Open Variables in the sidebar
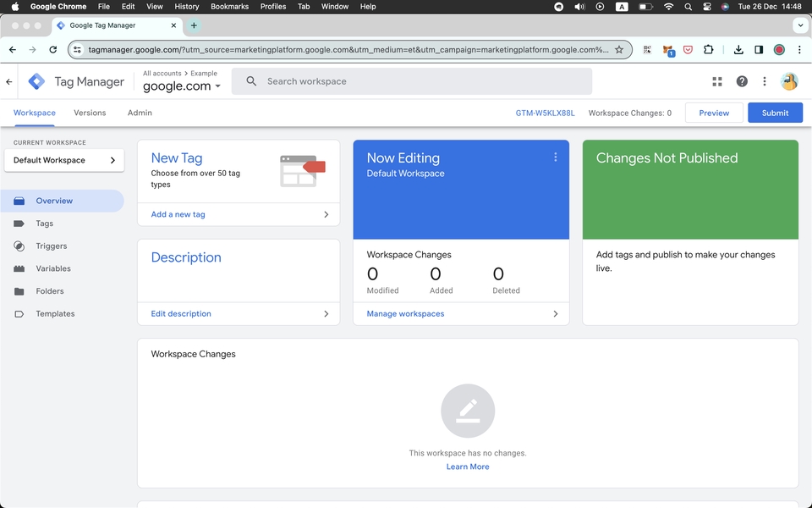Image resolution: width=812 pixels, height=508 pixels. point(62,268)
